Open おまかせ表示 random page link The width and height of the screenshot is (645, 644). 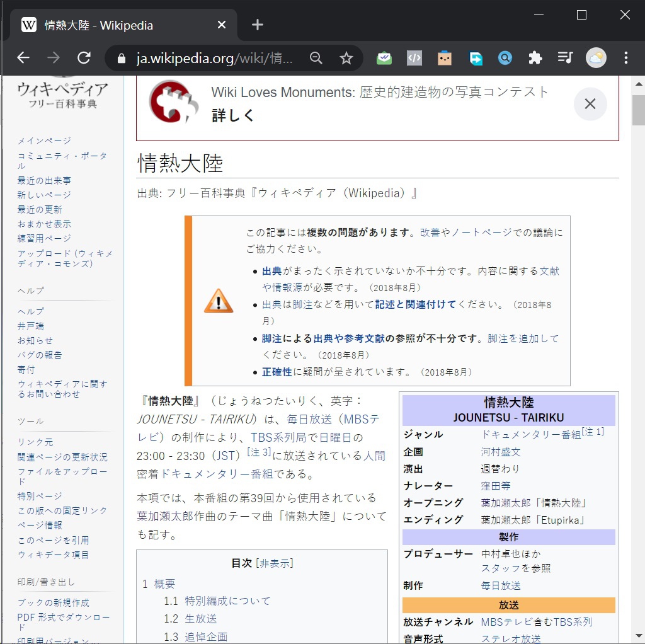tap(44, 224)
